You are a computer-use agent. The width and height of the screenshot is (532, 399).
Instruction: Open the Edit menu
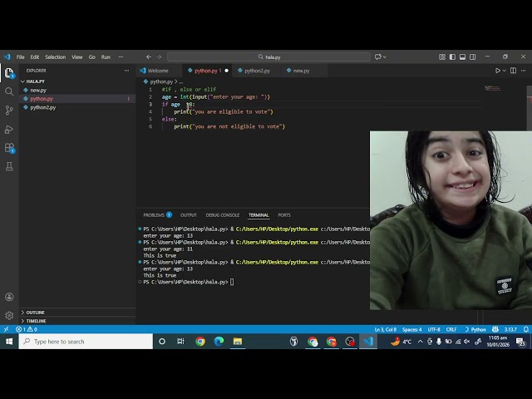click(x=35, y=57)
